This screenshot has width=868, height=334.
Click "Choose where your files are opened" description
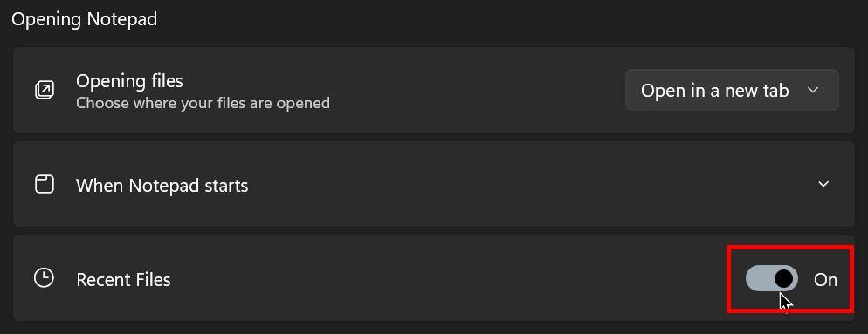click(203, 103)
